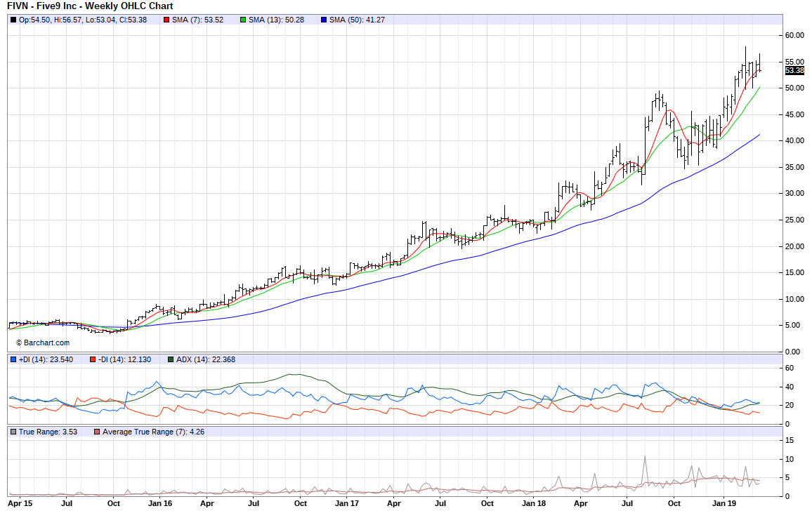Image resolution: width=812 pixels, height=525 pixels.
Task: Select the Apr 15 date axis label
Action: [x=20, y=503]
